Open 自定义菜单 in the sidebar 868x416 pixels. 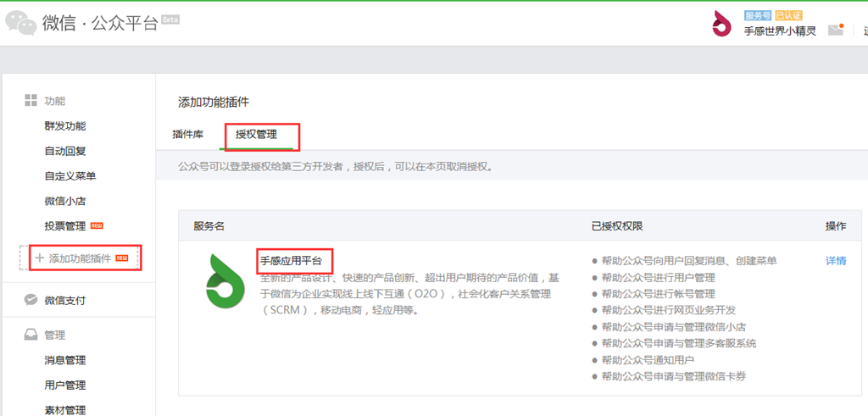(70, 176)
